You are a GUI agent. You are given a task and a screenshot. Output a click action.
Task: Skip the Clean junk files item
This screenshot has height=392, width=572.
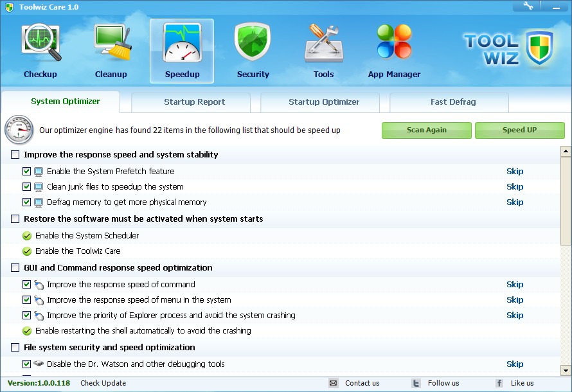515,187
